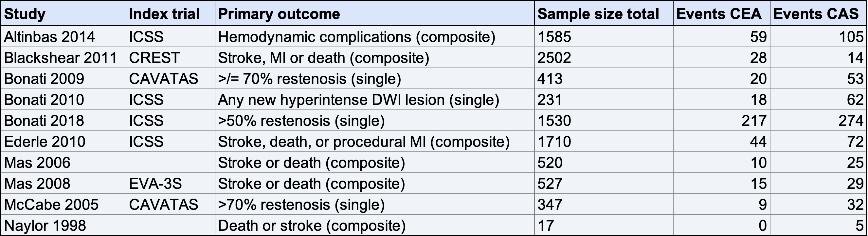Screen dimensions: 868x236
Task: Select the Blackshear 2011 study cell
Action: point(64,57)
